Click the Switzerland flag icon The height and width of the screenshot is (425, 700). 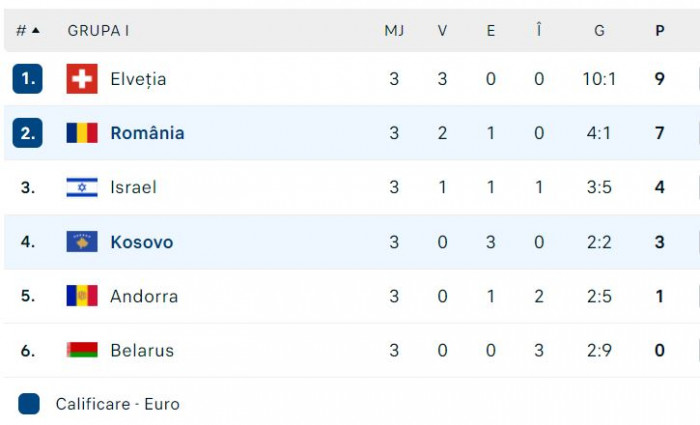(82, 79)
